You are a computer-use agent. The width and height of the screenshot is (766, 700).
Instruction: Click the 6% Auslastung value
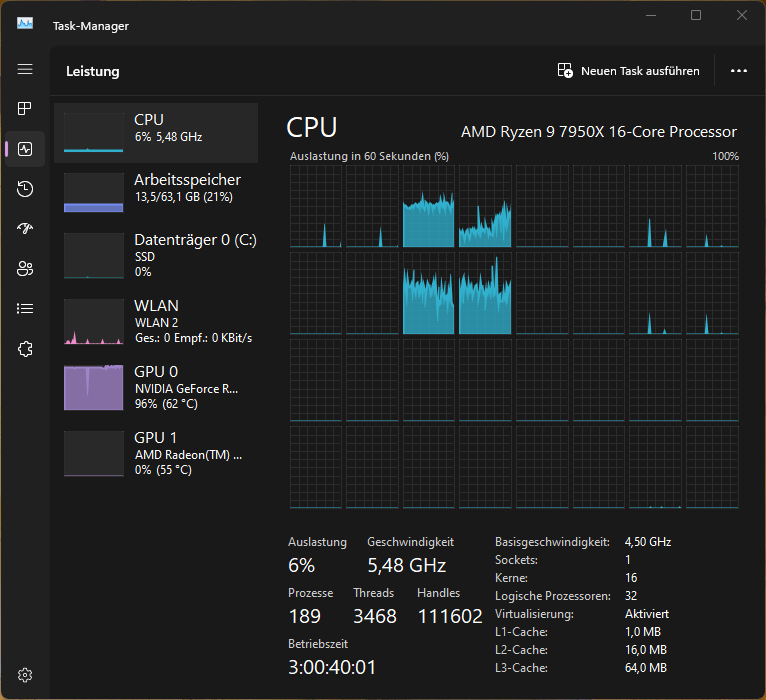301,565
